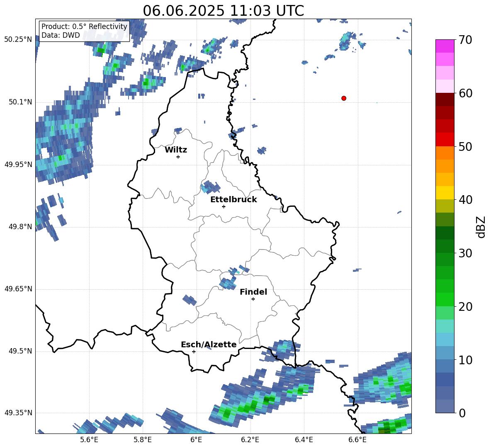Click the colorbar value 10

tap(465, 360)
